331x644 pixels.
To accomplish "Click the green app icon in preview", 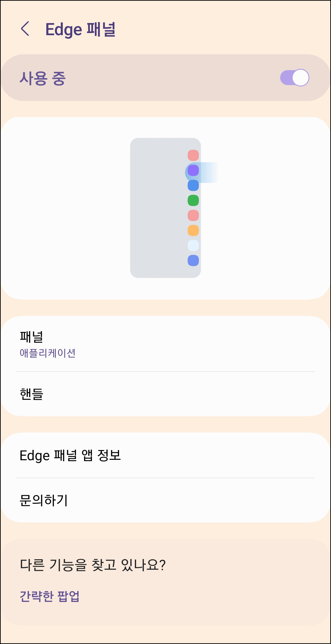I will click(x=193, y=200).
